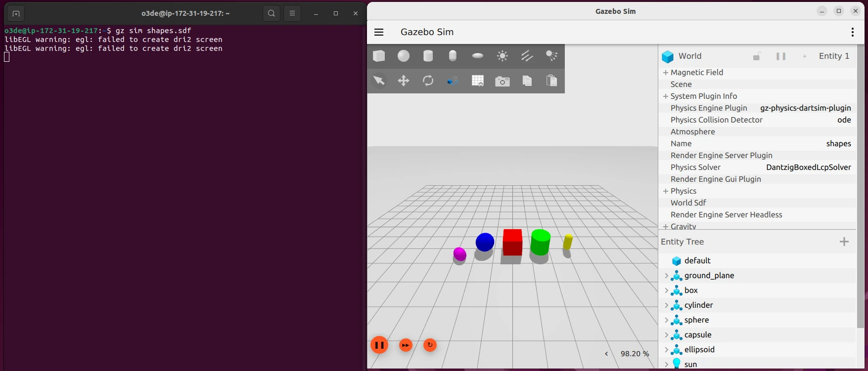Expand the ground_plane entity node
The height and width of the screenshot is (371, 868).
click(x=666, y=276)
